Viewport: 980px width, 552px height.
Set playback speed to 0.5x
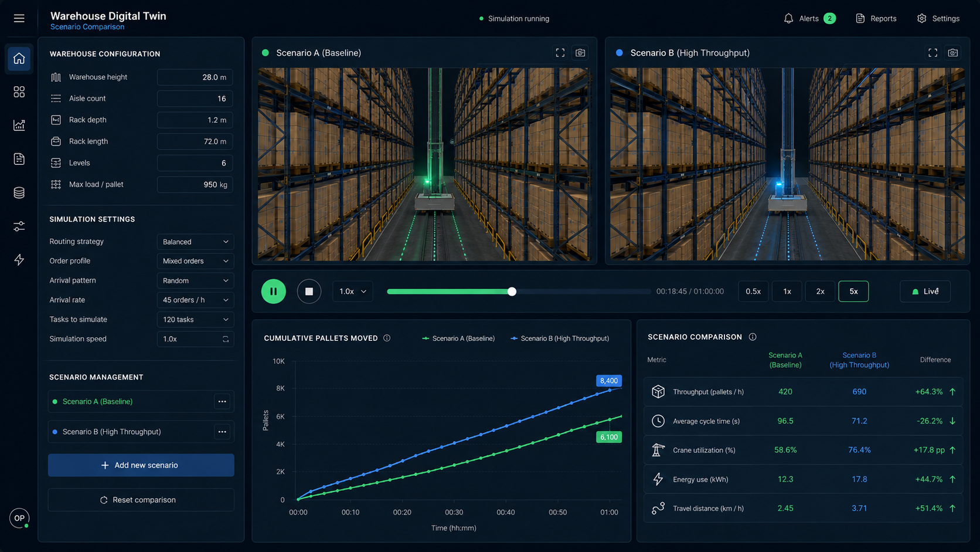coord(753,292)
